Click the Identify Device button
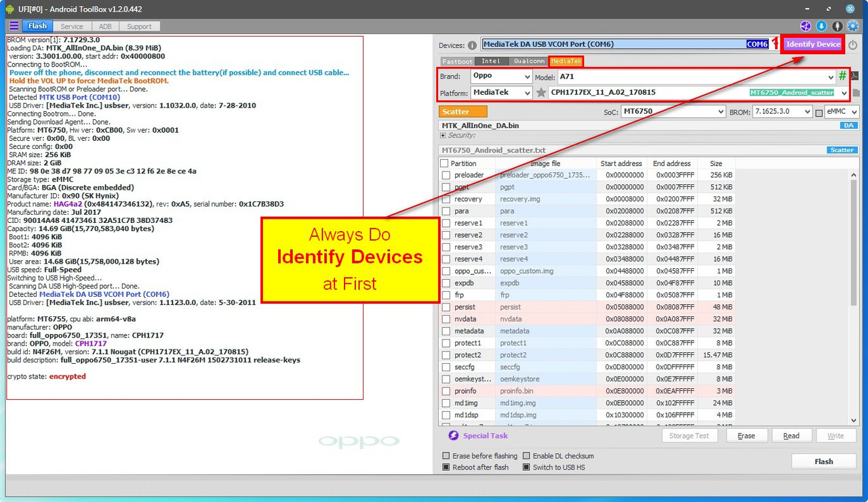 (813, 45)
